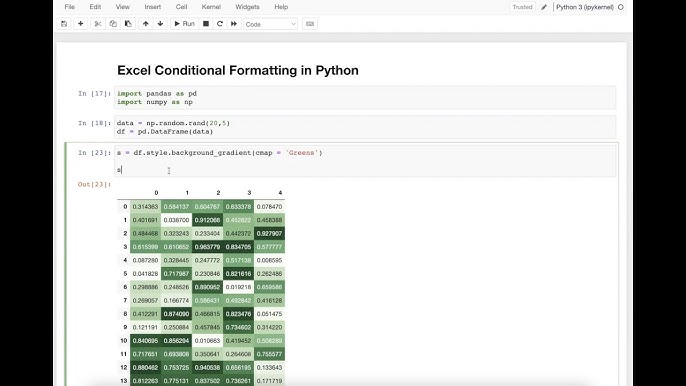Viewport: 686px width, 386px height.
Task: Click inside the In [23] code cell
Action: [x=365, y=161]
